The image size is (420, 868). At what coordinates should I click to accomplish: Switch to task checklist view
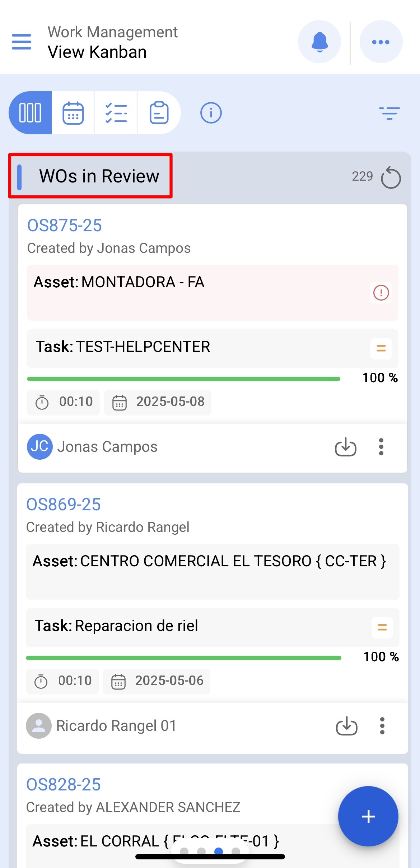[x=116, y=113]
